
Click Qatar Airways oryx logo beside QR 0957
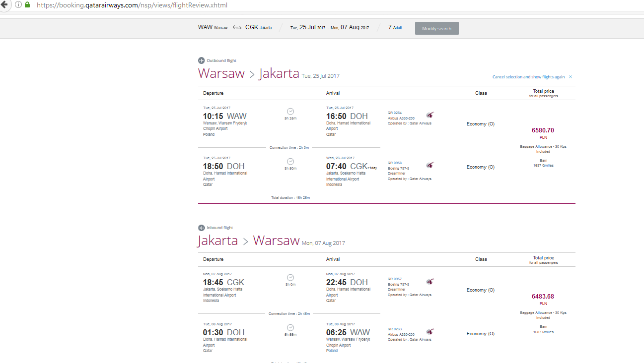(429, 281)
